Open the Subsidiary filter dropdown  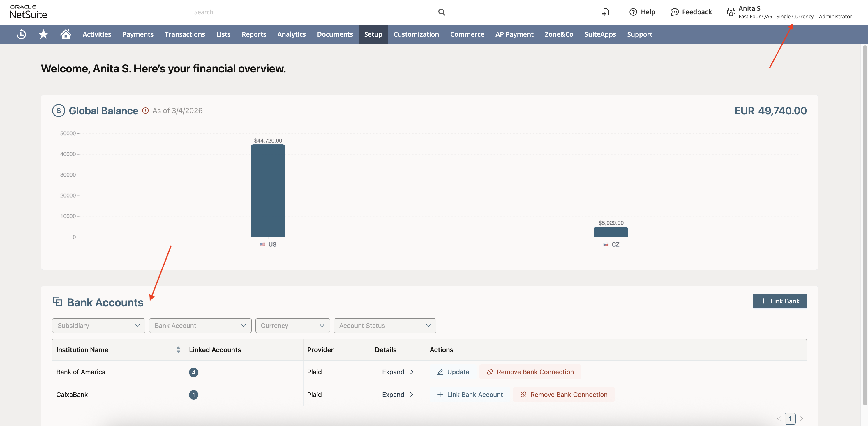99,326
